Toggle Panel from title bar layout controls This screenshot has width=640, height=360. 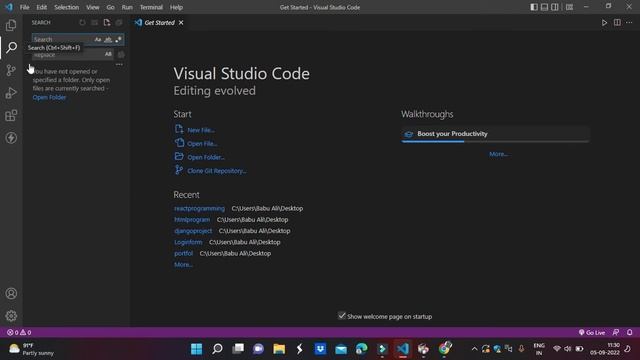(x=544, y=7)
